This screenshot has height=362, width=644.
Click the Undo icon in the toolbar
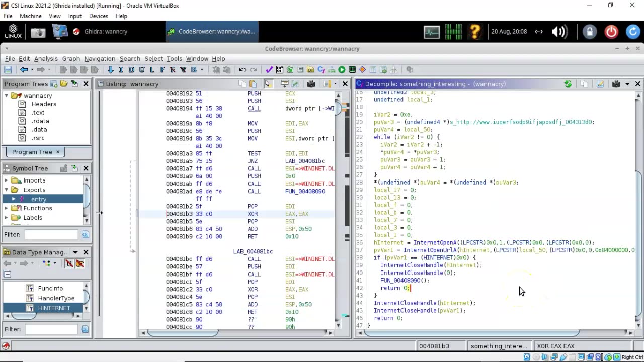point(243,70)
